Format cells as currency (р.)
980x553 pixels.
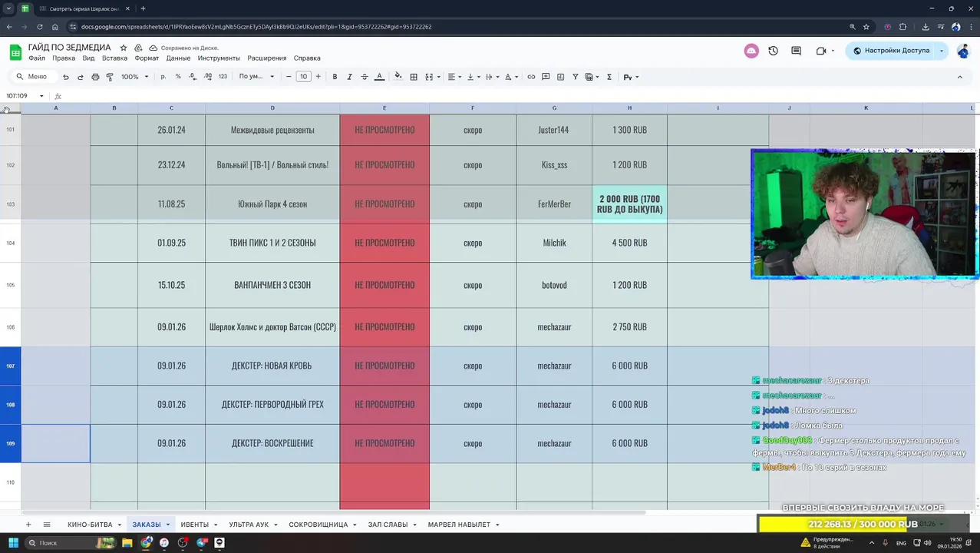pyautogui.click(x=163, y=77)
